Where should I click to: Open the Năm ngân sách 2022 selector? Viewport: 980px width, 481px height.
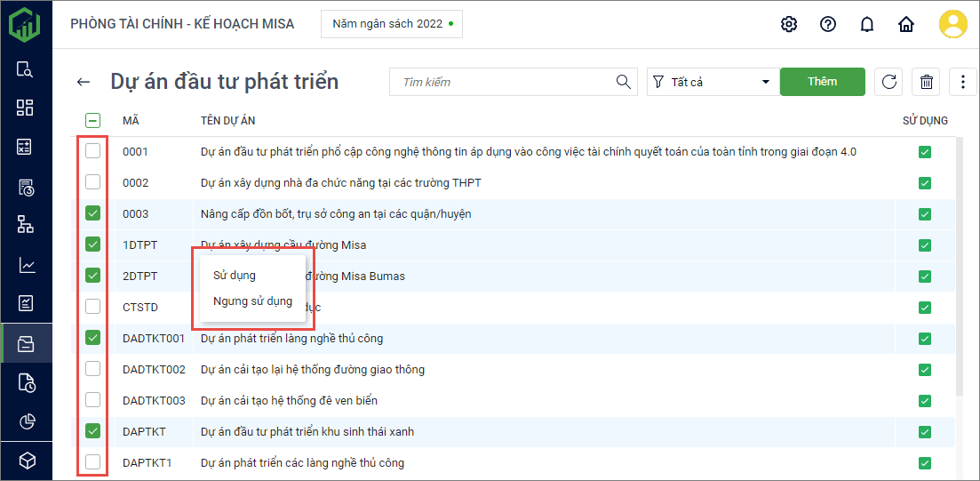tap(392, 24)
